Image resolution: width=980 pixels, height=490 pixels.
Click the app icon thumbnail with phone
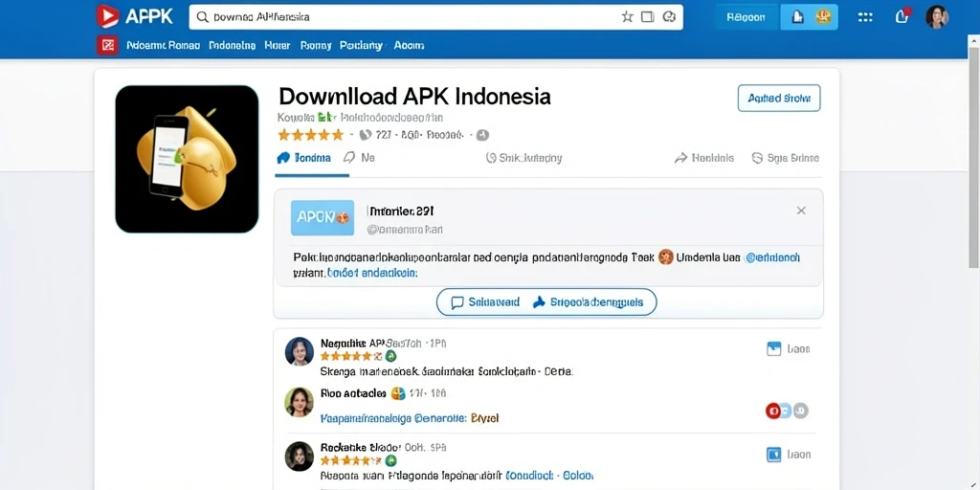187,159
